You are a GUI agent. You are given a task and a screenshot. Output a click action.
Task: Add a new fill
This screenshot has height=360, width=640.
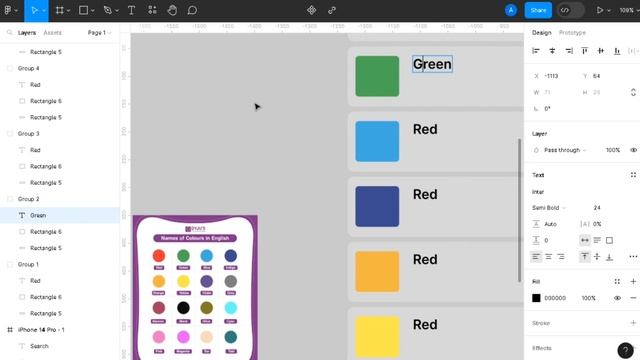click(x=633, y=282)
